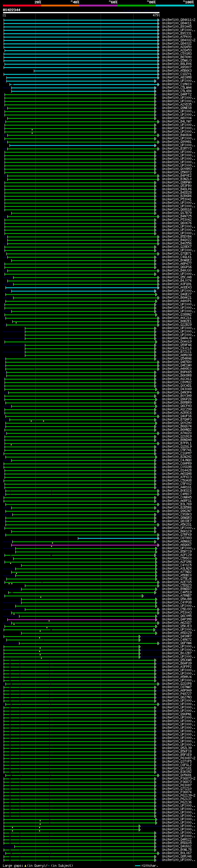Viewport: 197px width, 868px height.
Task: Select hit label UniRef100_A2Q450
Action: coord(177,47)
